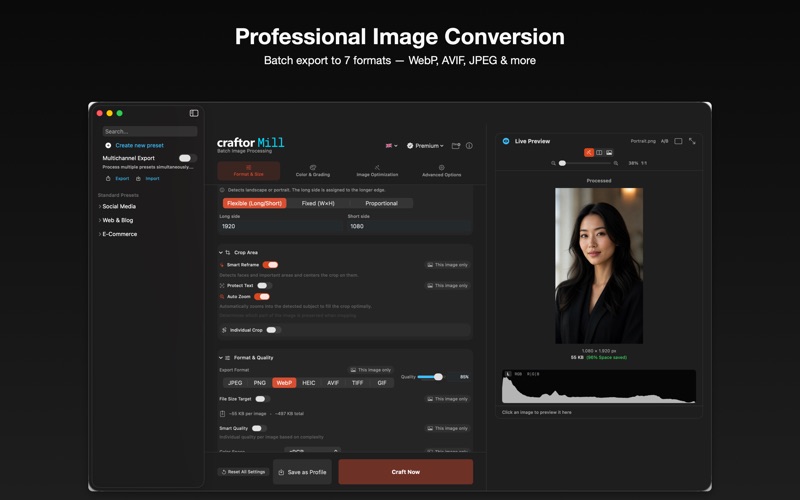Toggle the Multichannel Export switch
Viewport: 800px width, 500px height.
coord(187,158)
